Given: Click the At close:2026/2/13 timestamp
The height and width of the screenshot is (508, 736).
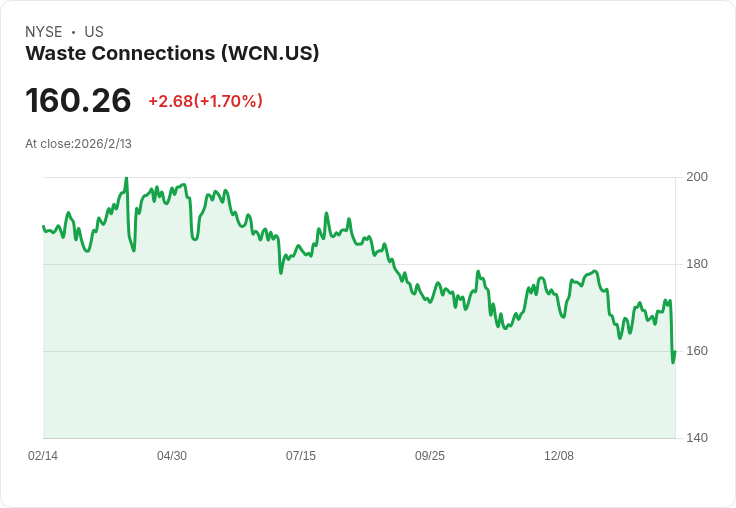Looking at the screenshot, I should coord(78,144).
